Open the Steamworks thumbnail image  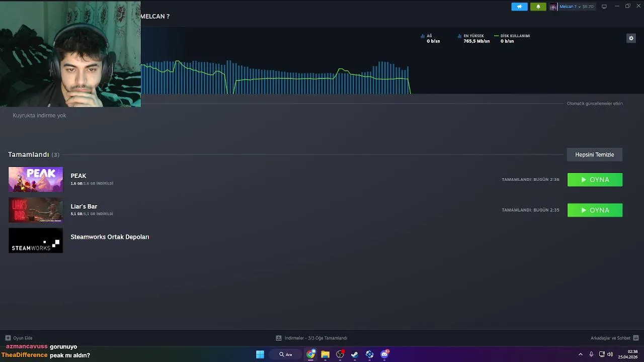[x=36, y=240]
